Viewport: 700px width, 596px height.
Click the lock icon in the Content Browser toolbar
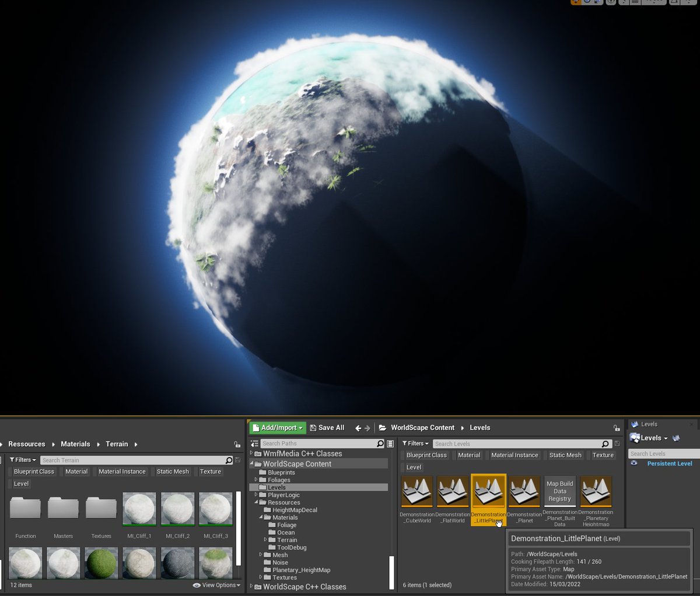pyautogui.click(x=615, y=427)
